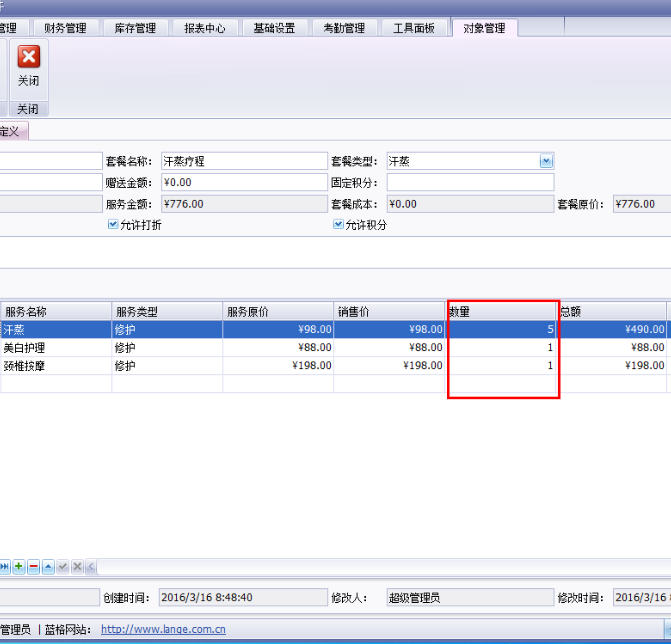Click the horizontal scrollbar track
Image resolution: width=671 pixels, height=644 pixels.
(x=384, y=567)
